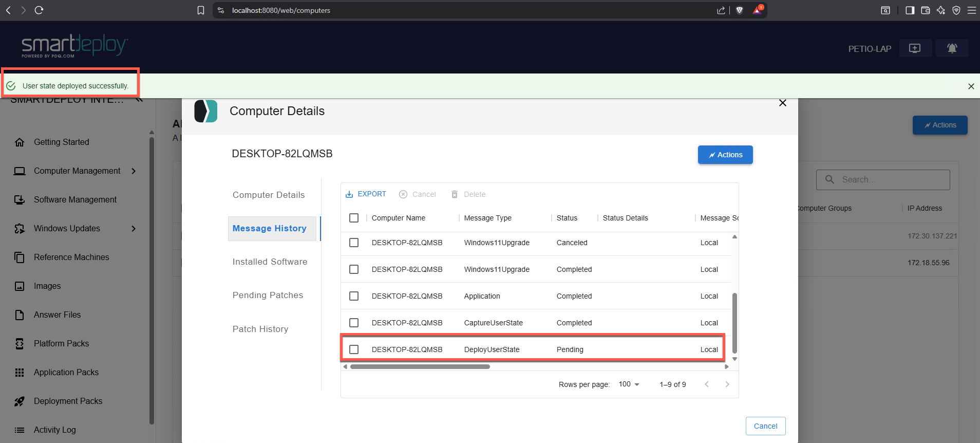Viewport: 980px width, 443px height.
Task: Click the Deployment Packs rocket icon
Action: pyautogui.click(x=20, y=401)
